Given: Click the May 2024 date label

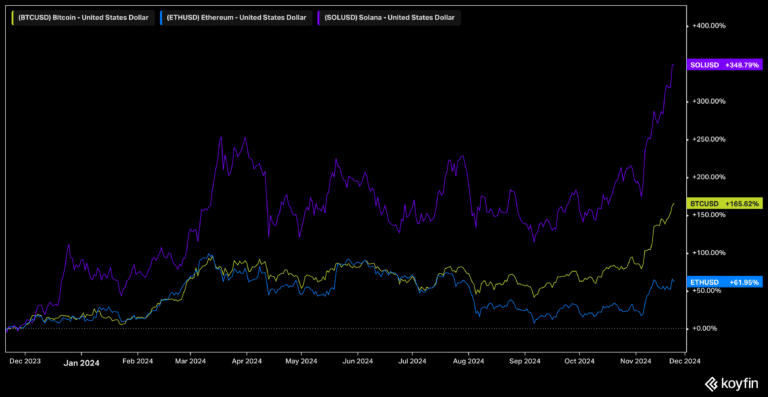Looking at the screenshot, I should pyautogui.click(x=301, y=361).
